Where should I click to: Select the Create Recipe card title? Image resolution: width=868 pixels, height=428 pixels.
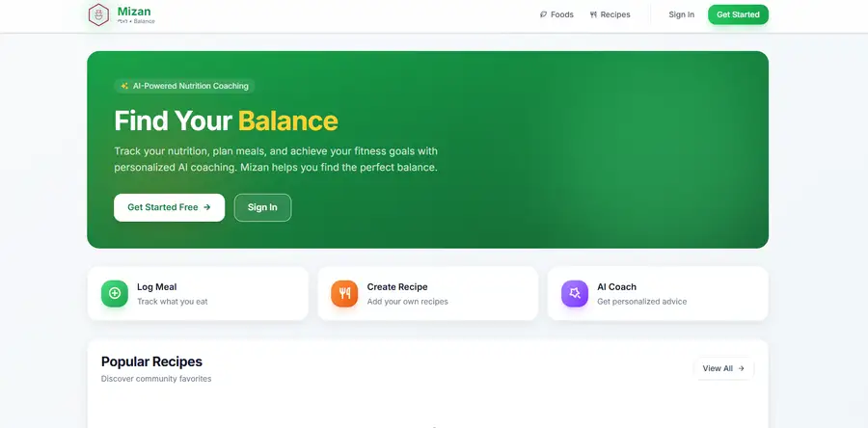click(397, 287)
